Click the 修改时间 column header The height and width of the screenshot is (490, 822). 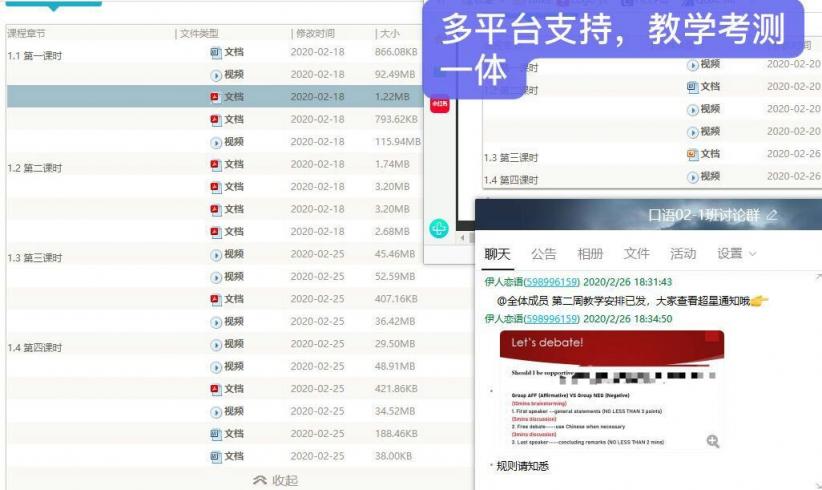coord(315,34)
